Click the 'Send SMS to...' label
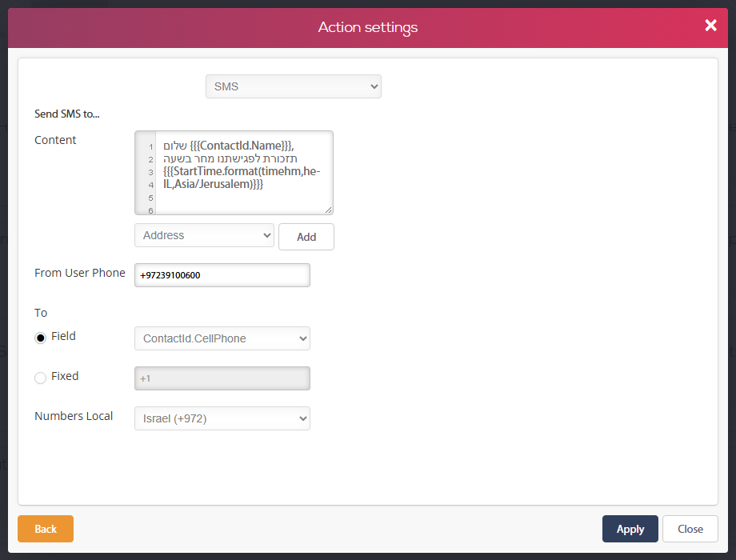 click(x=66, y=114)
